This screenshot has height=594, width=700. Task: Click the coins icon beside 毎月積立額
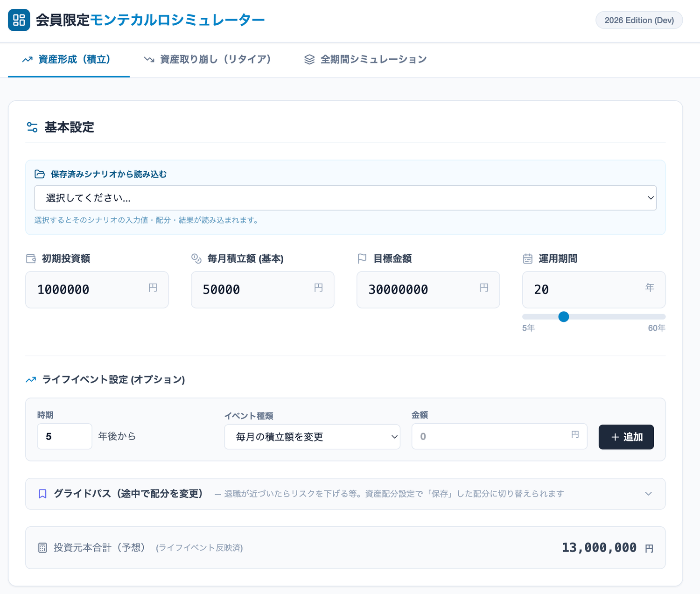[x=196, y=259]
